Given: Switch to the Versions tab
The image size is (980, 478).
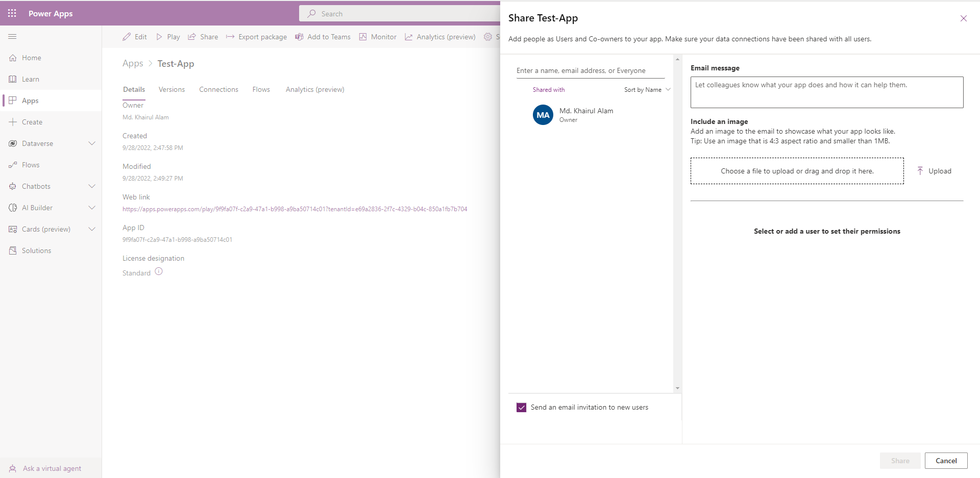Looking at the screenshot, I should [x=171, y=90].
